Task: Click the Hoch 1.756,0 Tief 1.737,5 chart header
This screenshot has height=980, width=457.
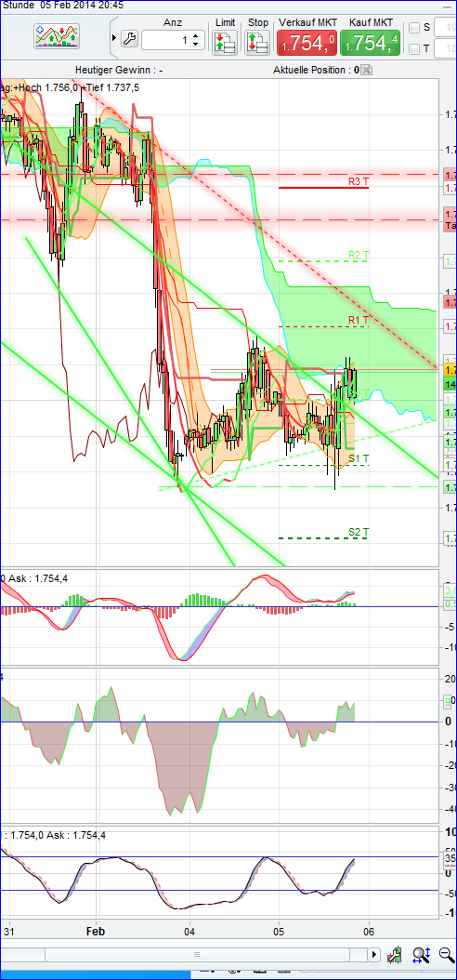Action: coord(70,87)
